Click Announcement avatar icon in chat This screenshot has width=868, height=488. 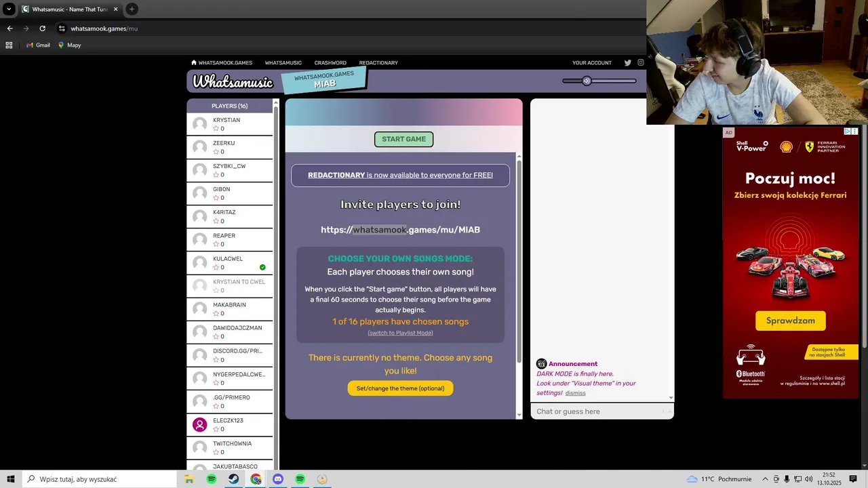[541, 364]
